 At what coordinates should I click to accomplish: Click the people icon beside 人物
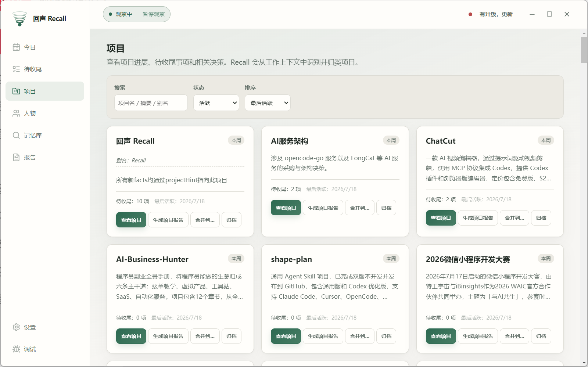16,113
